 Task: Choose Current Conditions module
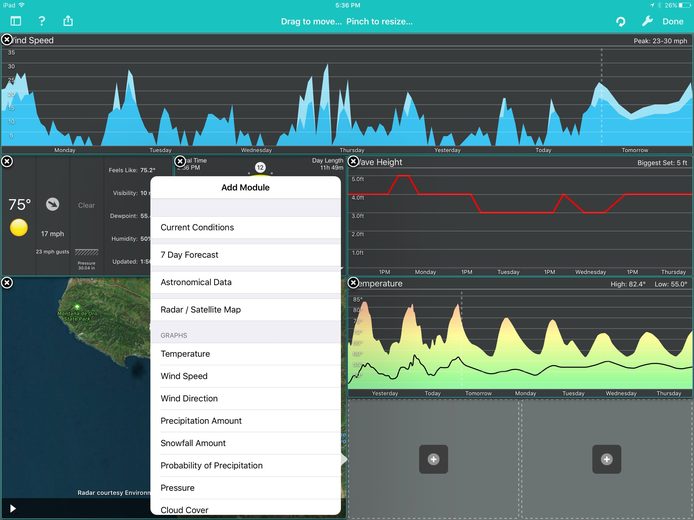pyautogui.click(x=246, y=227)
